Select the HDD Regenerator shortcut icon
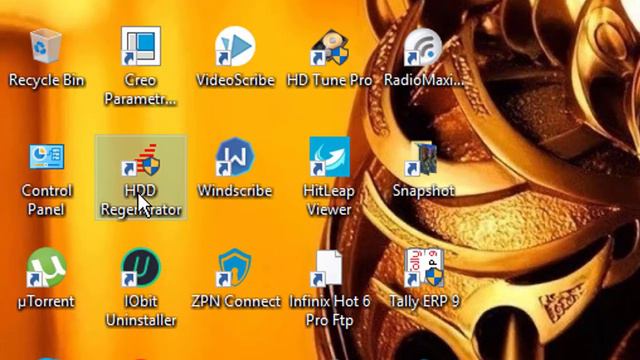Image resolution: width=640 pixels, height=360 pixels. click(x=141, y=160)
